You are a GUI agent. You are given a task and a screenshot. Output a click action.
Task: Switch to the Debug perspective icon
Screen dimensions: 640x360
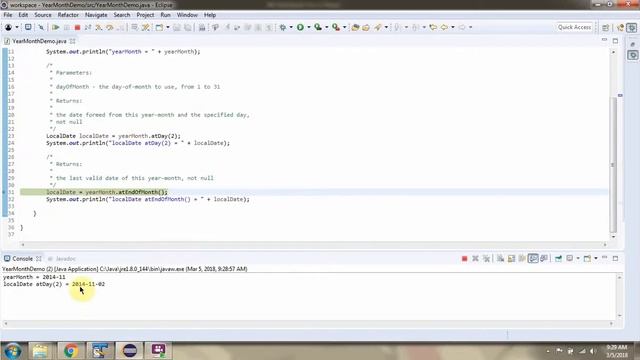[632, 27]
